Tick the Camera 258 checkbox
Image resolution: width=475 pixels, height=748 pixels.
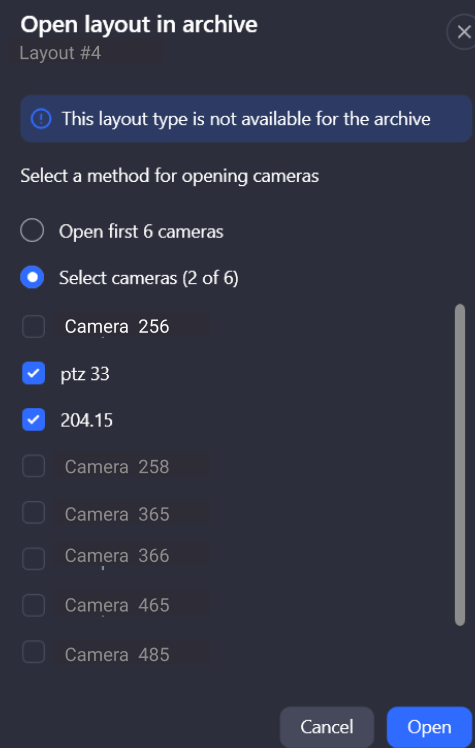[x=33, y=466]
